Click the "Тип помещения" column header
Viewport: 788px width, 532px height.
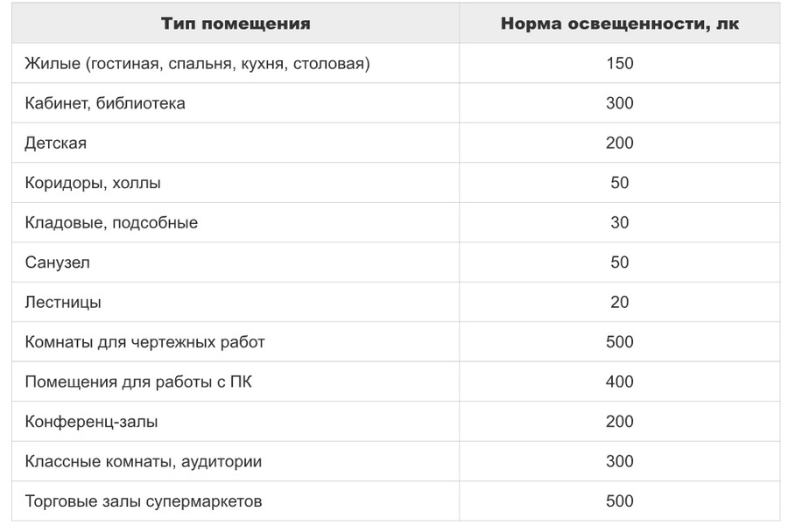point(236,24)
